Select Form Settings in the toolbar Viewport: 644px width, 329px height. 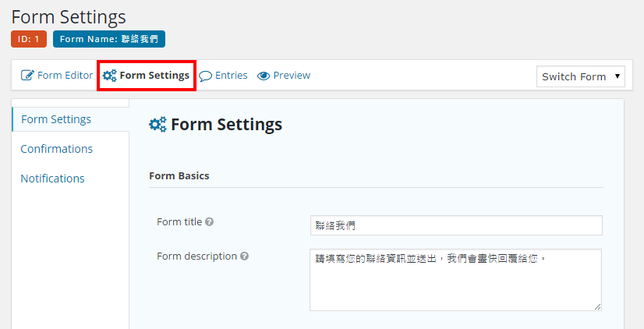pos(154,76)
